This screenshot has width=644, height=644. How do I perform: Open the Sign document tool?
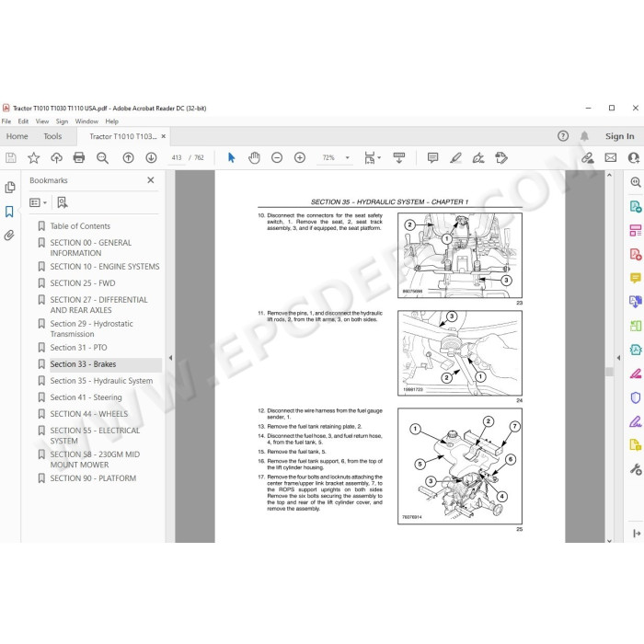[478, 157]
